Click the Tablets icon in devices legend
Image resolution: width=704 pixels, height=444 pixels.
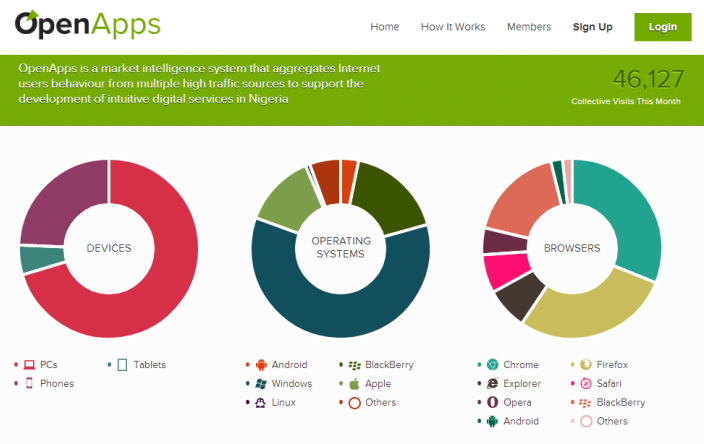[x=122, y=365]
